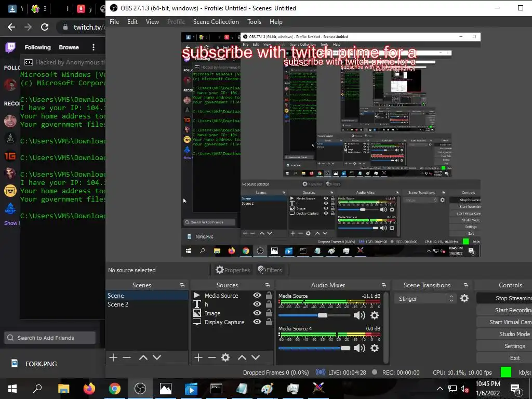
Task: Open the taskbar clock showing 10:45 PM
Action: tap(488, 389)
